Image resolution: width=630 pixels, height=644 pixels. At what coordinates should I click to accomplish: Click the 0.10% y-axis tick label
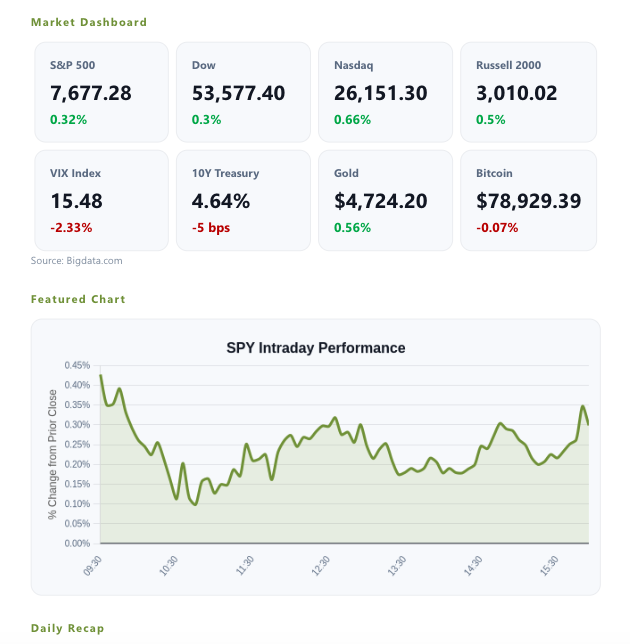[77, 504]
